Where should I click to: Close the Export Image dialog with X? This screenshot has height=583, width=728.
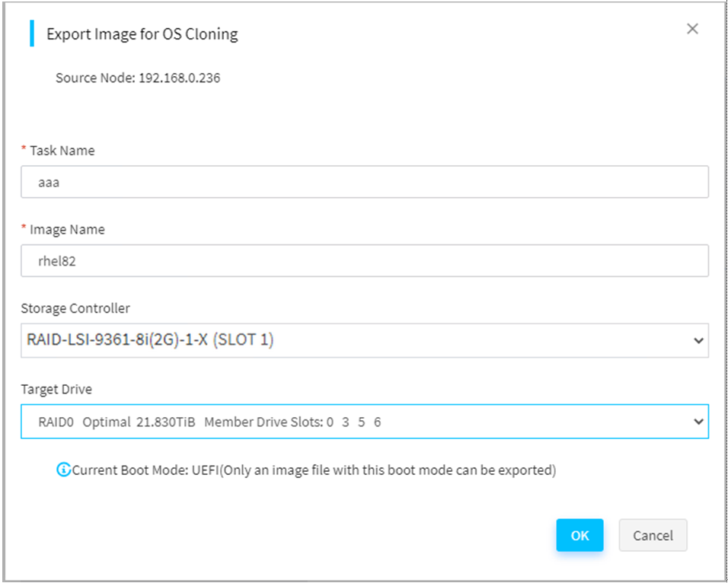692,29
